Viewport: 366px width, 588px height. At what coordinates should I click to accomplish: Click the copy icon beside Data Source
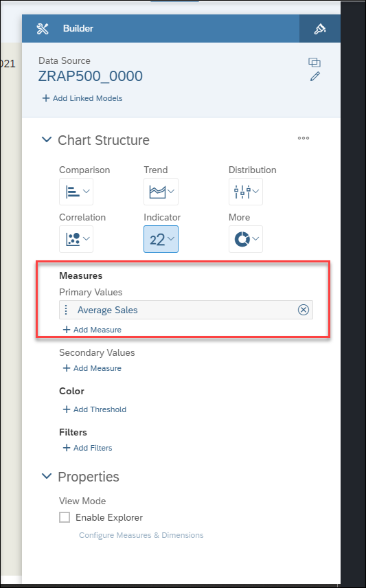tap(314, 63)
